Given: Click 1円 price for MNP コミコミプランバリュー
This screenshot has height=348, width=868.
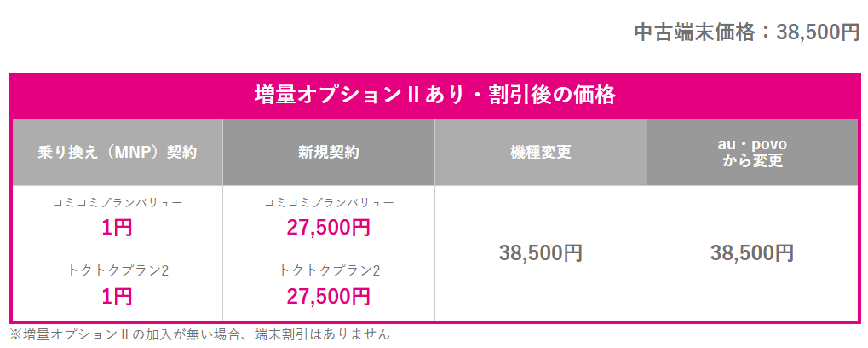Looking at the screenshot, I should [x=118, y=228].
